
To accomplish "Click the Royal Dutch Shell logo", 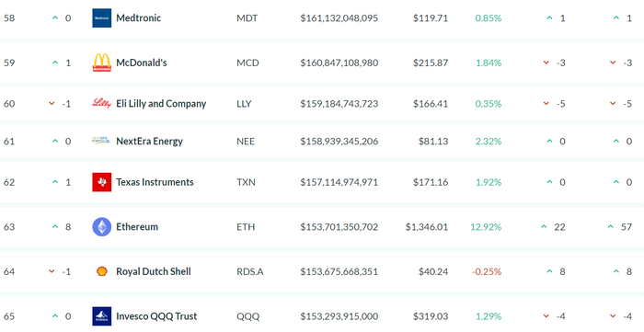I will (101, 271).
